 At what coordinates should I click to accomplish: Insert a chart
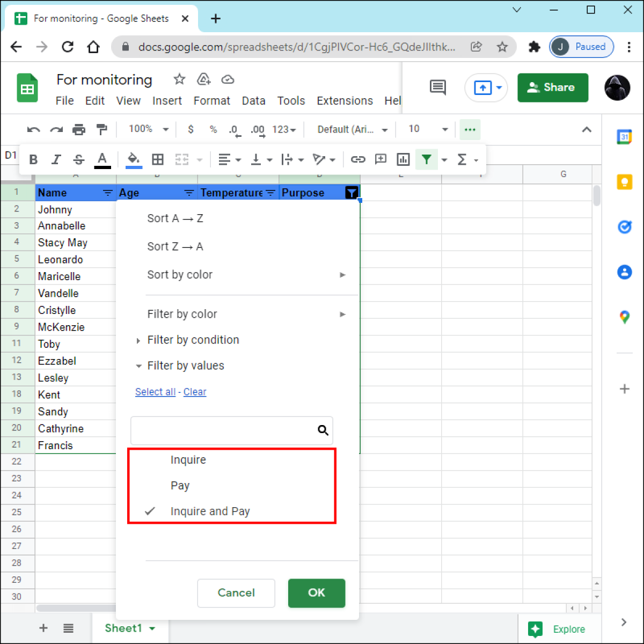pyautogui.click(x=403, y=159)
